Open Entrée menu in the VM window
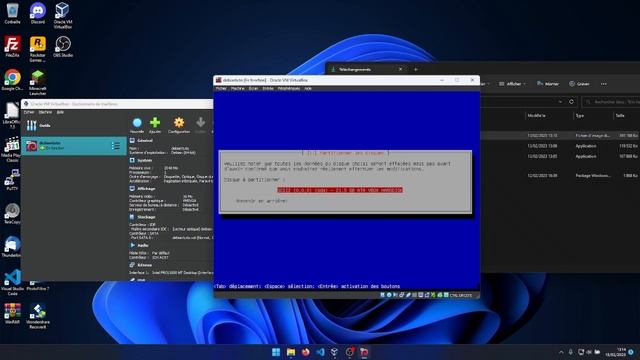 pyautogui.click(x=268, y=88)
